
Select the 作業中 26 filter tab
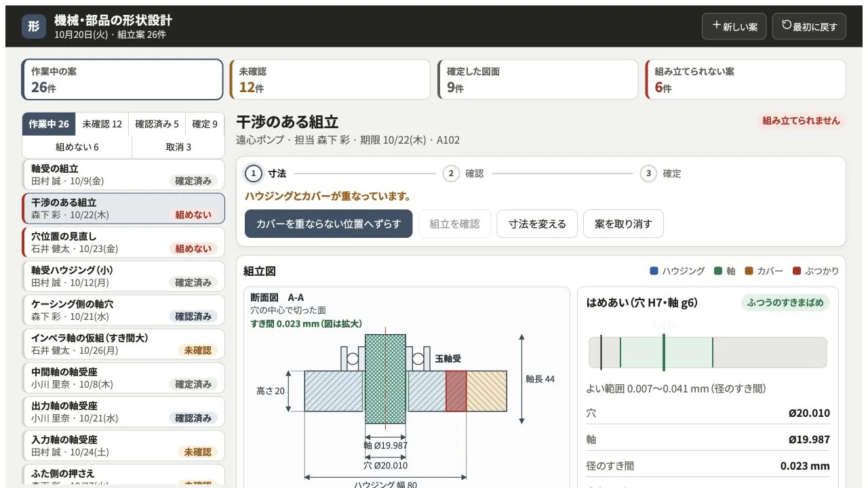(49, 124)
